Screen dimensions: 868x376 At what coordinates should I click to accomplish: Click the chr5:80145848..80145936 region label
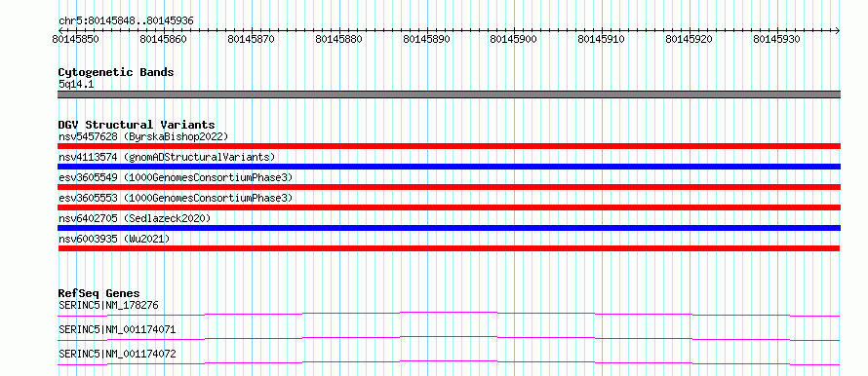tap(126, 21)
